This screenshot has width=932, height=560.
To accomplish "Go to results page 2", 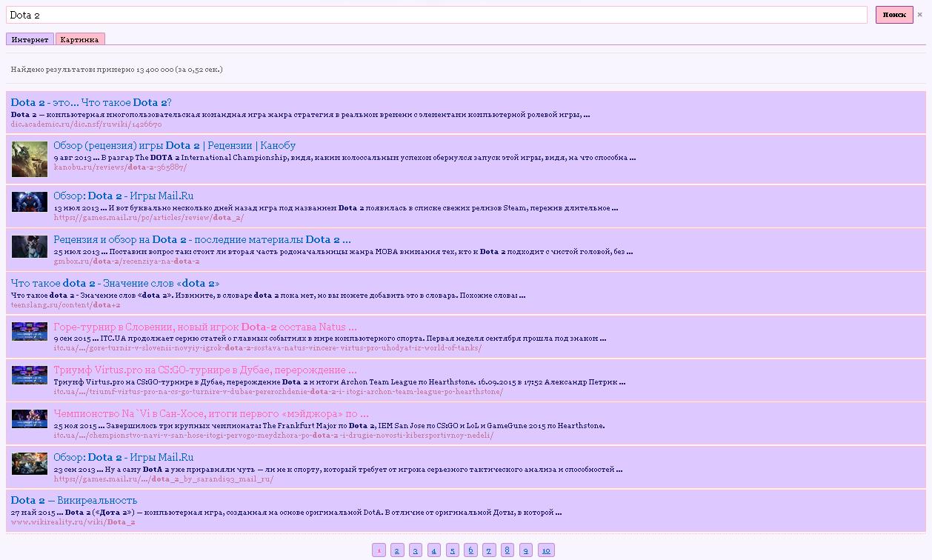I will [x=397, y=550].
